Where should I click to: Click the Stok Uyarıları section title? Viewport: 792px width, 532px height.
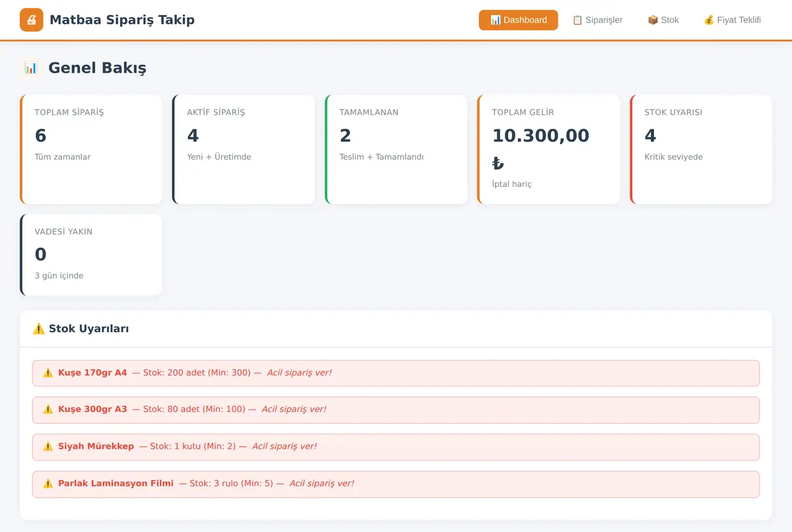[x=88, y=329]
